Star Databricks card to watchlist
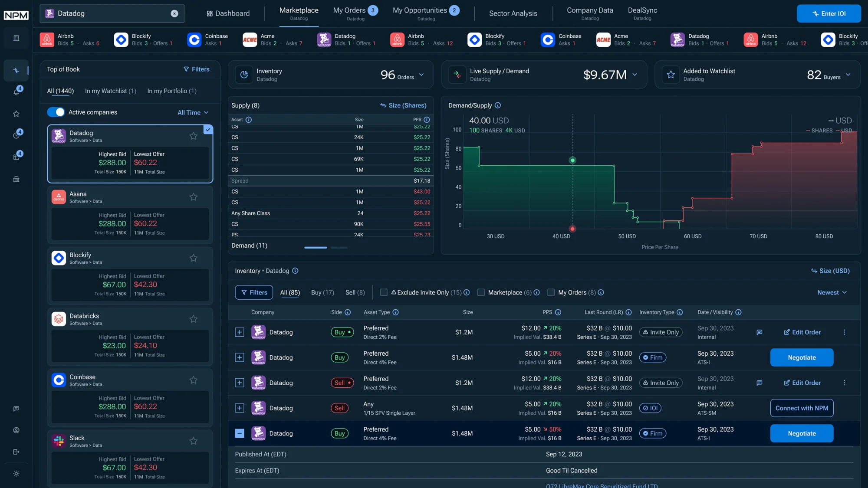Viewport: 868px width, 488px height. point(194,319)
